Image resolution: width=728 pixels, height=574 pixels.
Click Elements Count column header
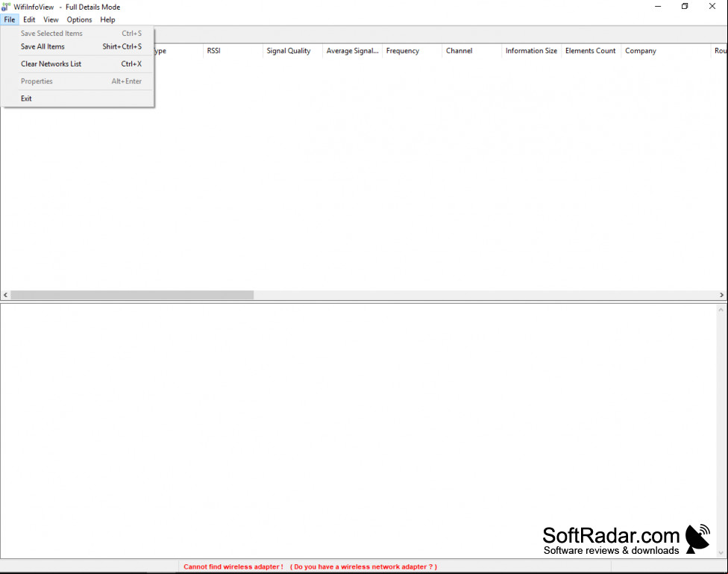591,51
